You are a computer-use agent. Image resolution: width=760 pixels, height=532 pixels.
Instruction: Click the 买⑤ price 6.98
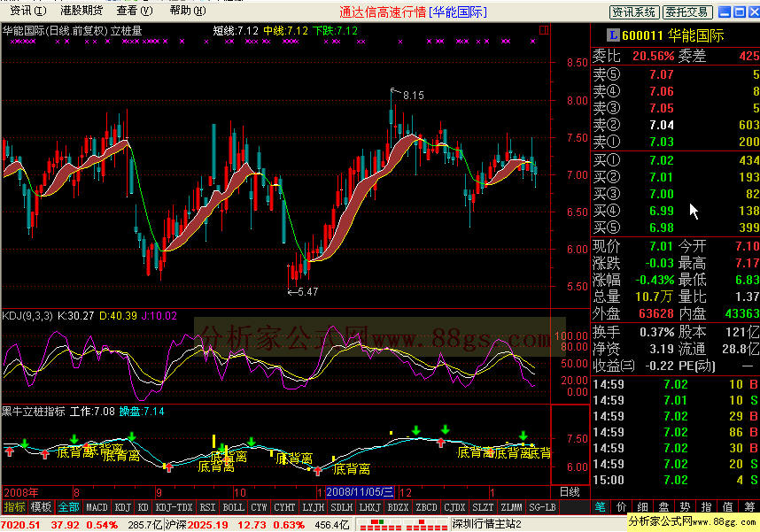point(662,227)
